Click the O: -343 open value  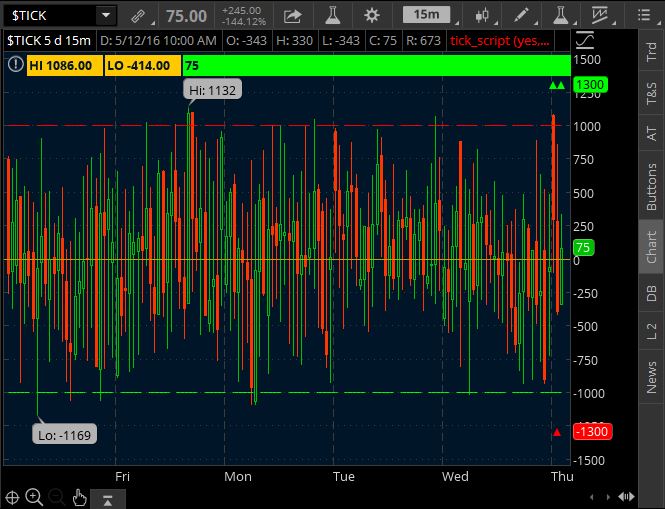(247, 41)
